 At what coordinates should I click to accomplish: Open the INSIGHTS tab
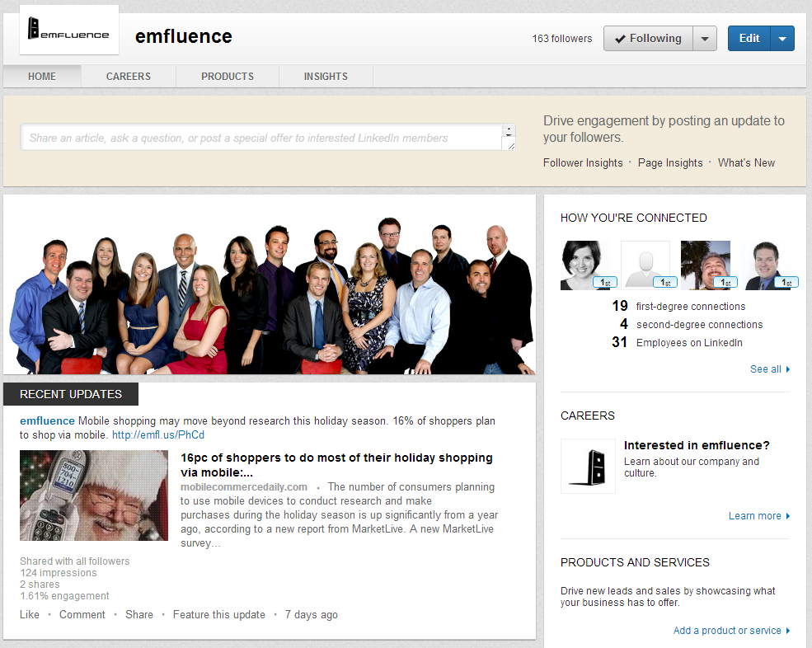click(x=326, y=76)
